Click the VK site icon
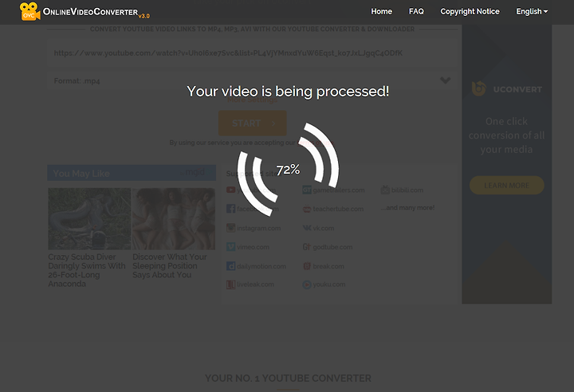The image size is (574, 392). (307, 228)
